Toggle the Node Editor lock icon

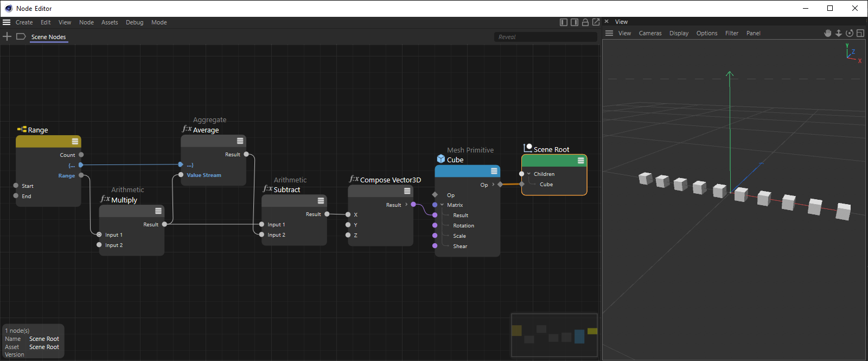pos(585,22)
